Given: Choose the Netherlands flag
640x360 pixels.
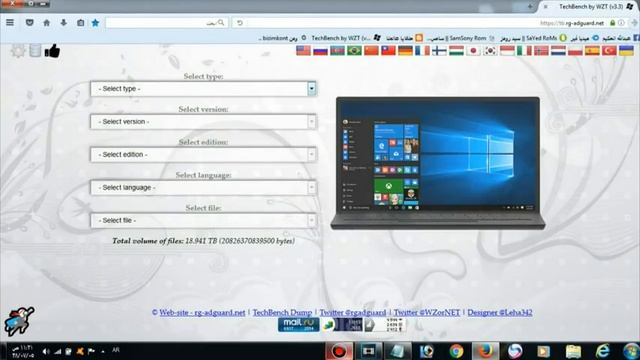Looking at the screenshot, I should click(558, 51).
